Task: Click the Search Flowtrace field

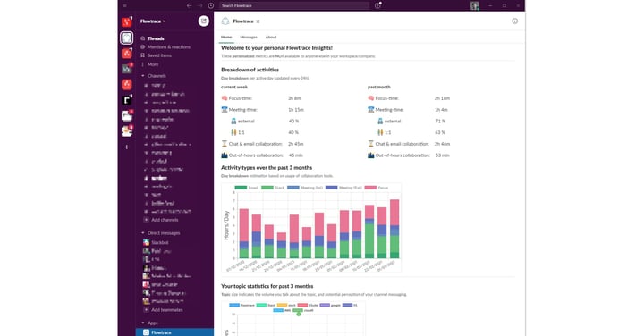Action: [x=294, y=5]
